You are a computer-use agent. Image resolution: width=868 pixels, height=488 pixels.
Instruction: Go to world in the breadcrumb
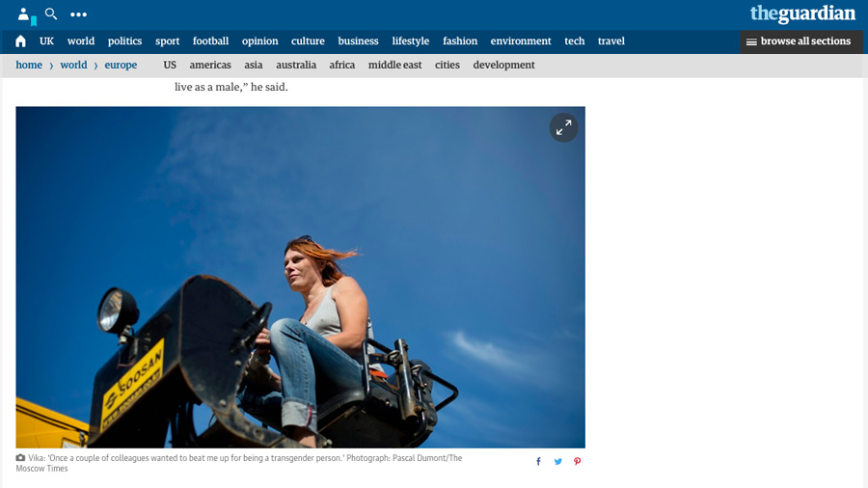pos(73,66)
